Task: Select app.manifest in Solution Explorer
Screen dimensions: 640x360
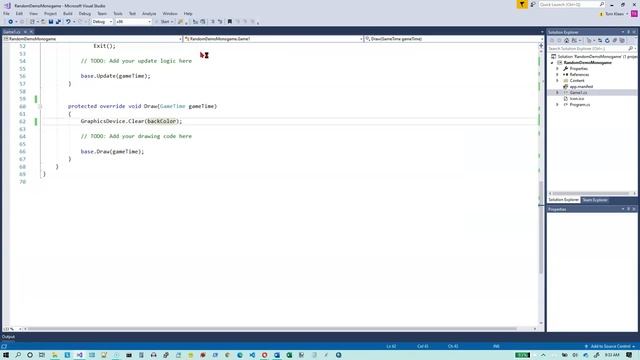Action: click(581, 87)
